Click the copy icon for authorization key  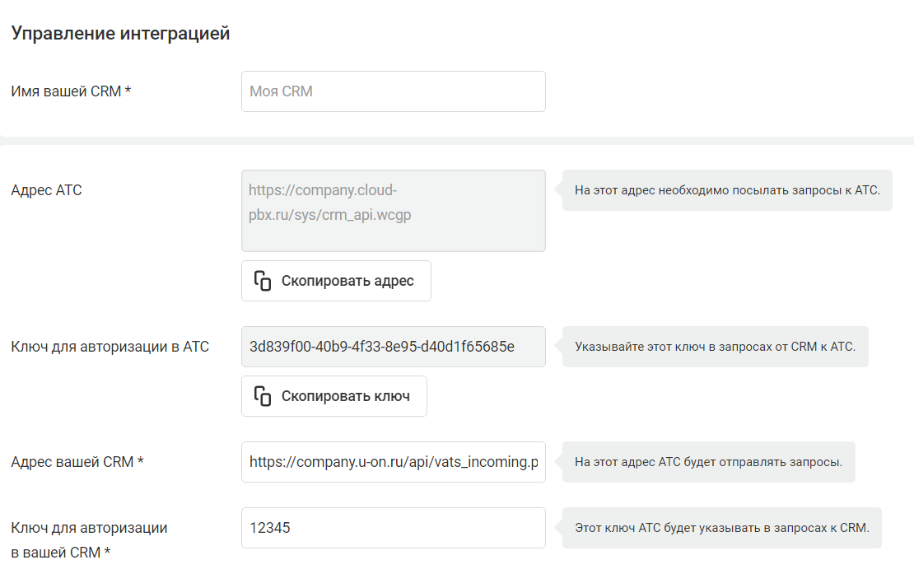(x=263, y=396)
